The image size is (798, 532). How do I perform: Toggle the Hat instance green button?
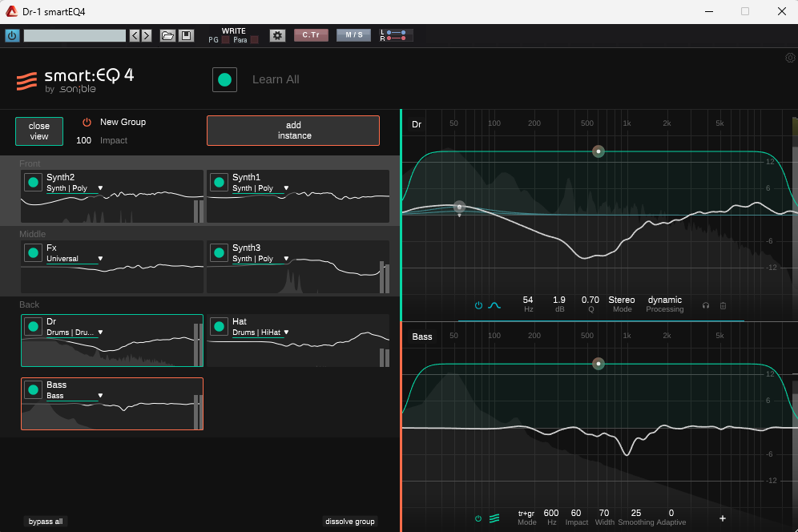point(220,326)
